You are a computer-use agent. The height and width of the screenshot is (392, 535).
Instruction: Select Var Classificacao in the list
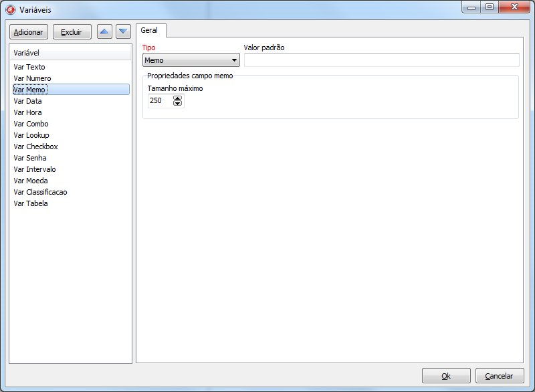coord(40,192)
